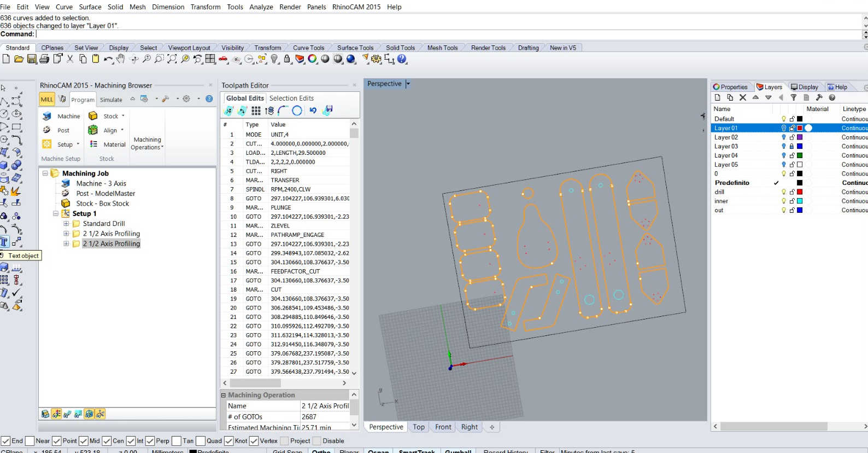Click the filter funnel icon in Layers panel
This screenshot has width=868, height=453.
coord(794,97)
